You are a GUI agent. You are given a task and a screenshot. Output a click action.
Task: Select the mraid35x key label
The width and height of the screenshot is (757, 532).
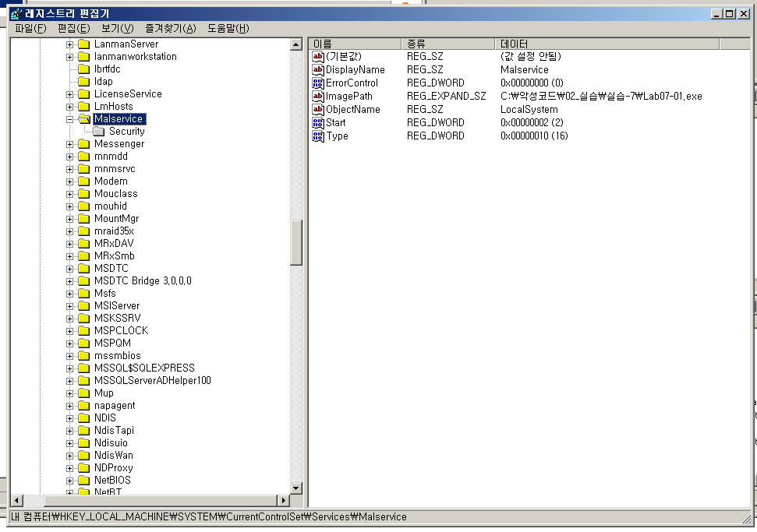pyautogui.click(x=114, y=231)
